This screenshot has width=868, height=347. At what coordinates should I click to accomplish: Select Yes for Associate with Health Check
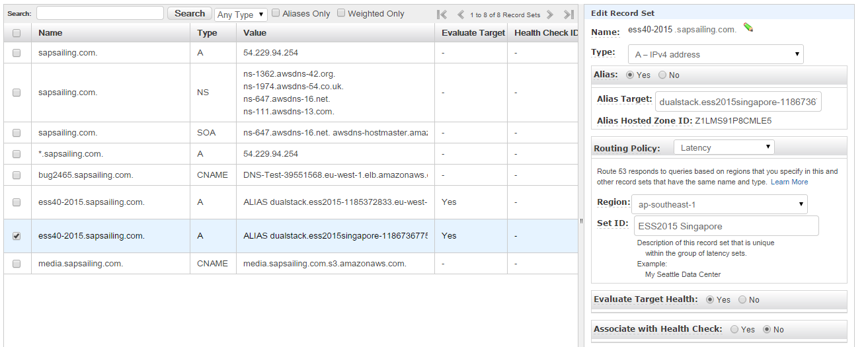click(x=734, y=329)
